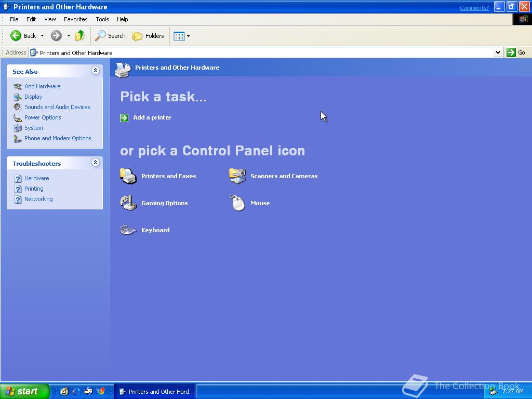Click the Printers and Faxes text link
The image size is (532, 399).
click(x=169, y=176)
